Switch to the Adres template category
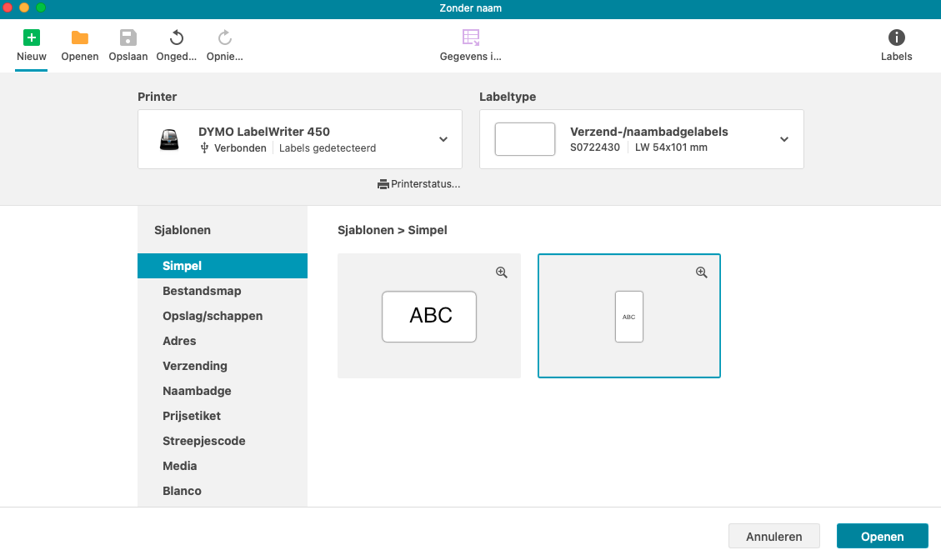Screen dimensions: 941x560 pyautogui.click(x=179, y=341)
